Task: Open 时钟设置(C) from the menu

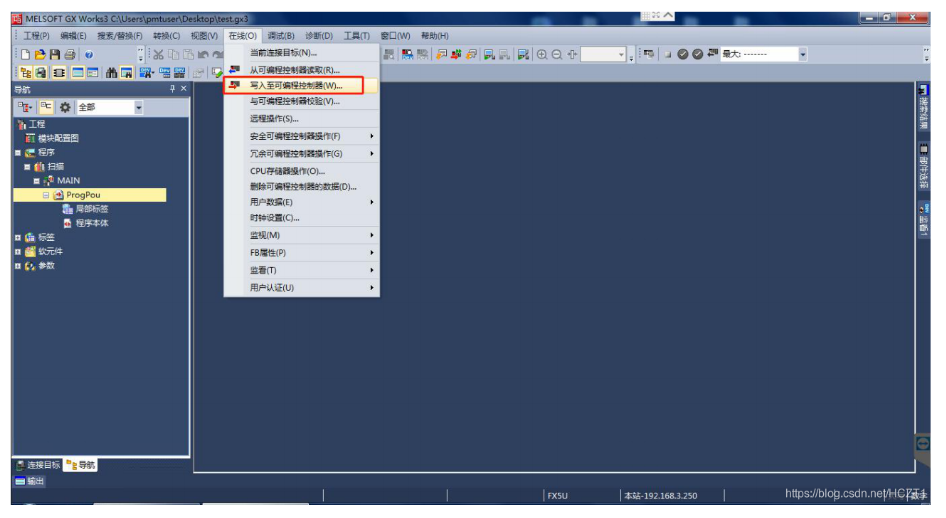Action: pos(274,218)
